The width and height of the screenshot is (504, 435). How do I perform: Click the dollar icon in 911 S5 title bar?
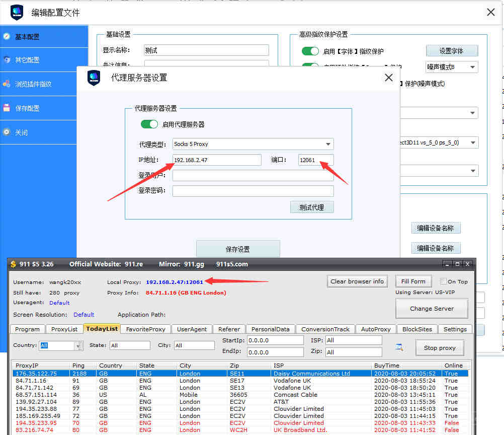click(13, 264)
